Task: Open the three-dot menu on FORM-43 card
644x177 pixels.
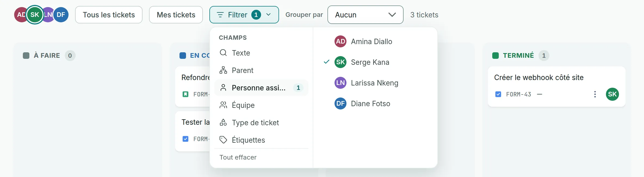Action: pyautogui.click(x=595, y=94)
